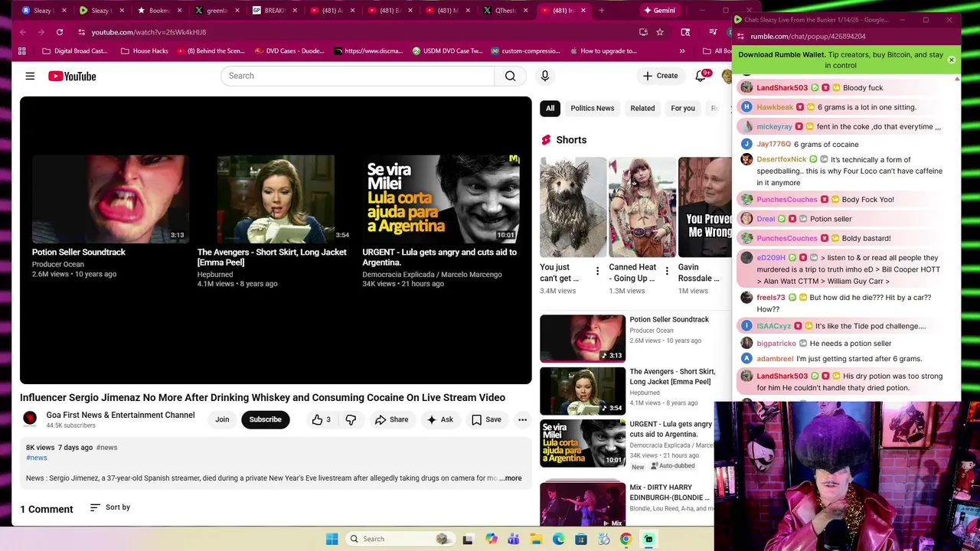This screenshot has width=980, height=551.
Task: Open the 'Gavin Rossdale' short
Action: pos(704,207)
